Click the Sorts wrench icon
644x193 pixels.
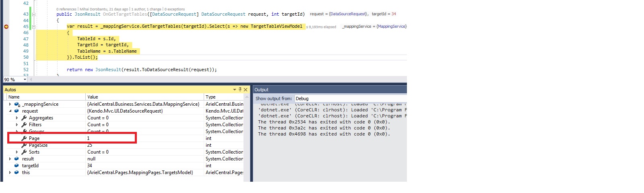[24, 152]
